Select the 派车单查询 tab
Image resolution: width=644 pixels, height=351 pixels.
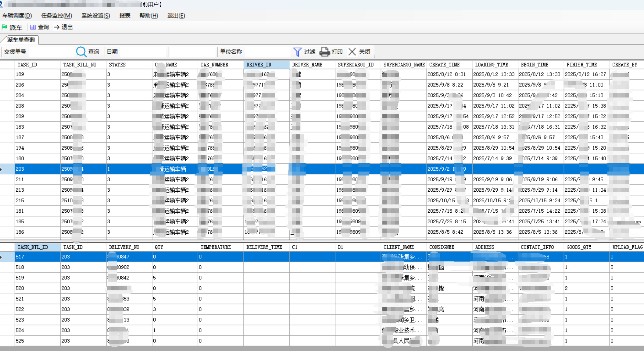coord(21,40)
